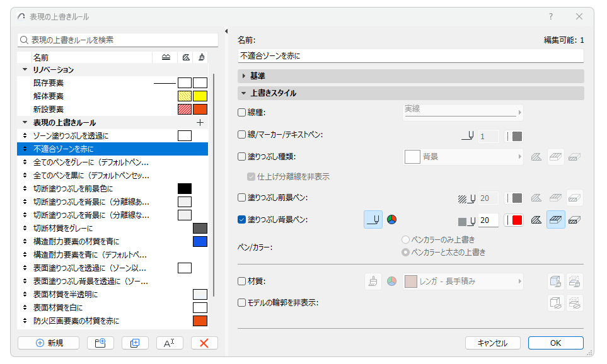The image size is (607, 364).
Task: Click inside the 名前 text field
Action: pos(410,55)
